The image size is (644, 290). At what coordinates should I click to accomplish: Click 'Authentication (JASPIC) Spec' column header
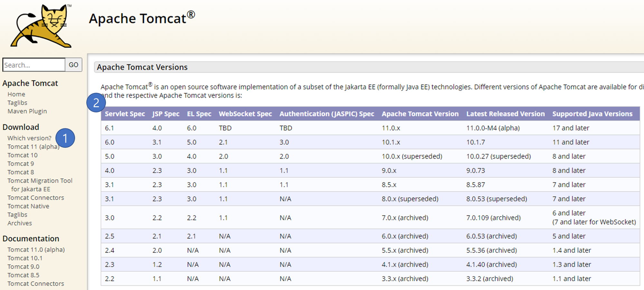[x=327, y=114]
